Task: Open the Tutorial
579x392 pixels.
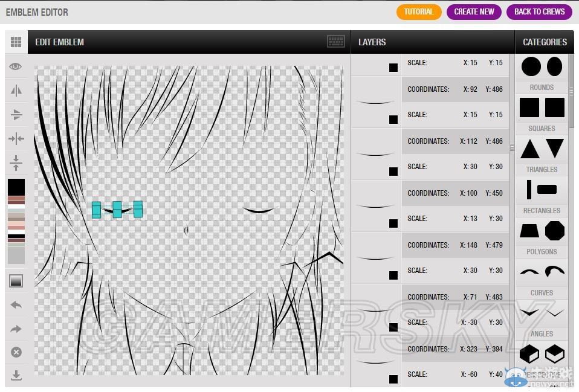Action: pos(419,11)
